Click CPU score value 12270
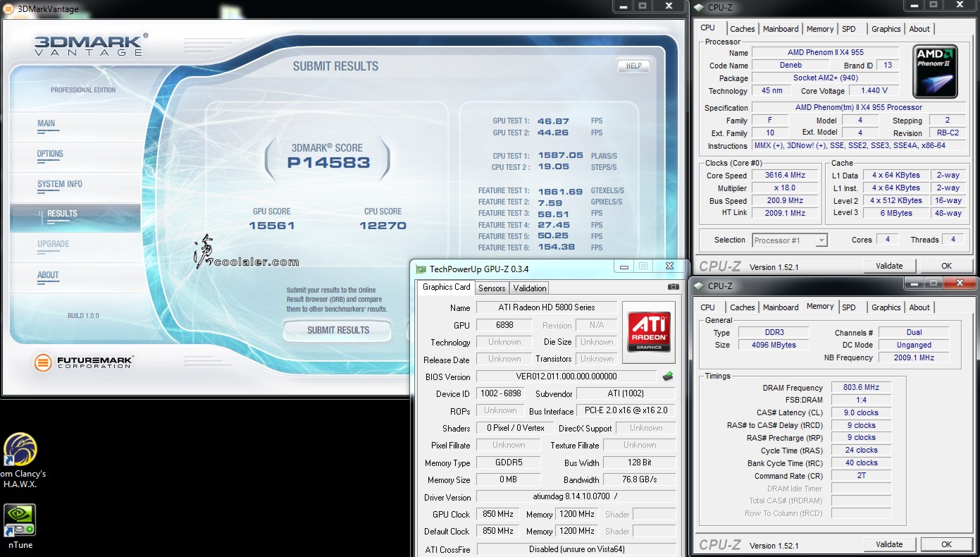Image resolution: width=980 pixels, height=557 pixels. [x=383, y=226]
